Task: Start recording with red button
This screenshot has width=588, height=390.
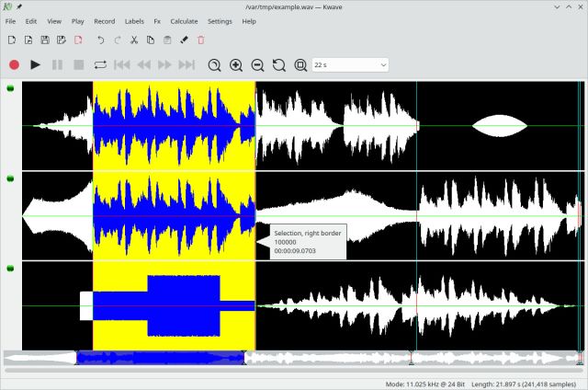Action: (15, 65)
